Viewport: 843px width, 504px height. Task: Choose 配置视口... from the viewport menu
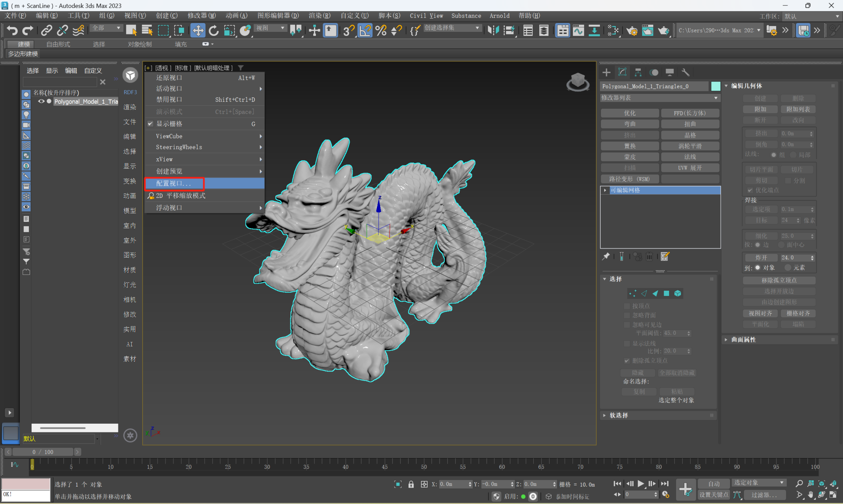point(174,184)
